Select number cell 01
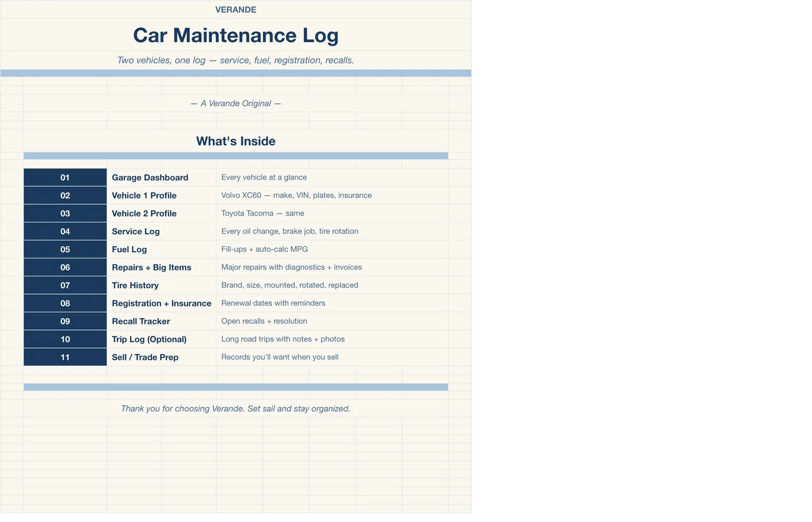Image resolution: width=812 pixels, height=522 pixels. tap(65, 178)
